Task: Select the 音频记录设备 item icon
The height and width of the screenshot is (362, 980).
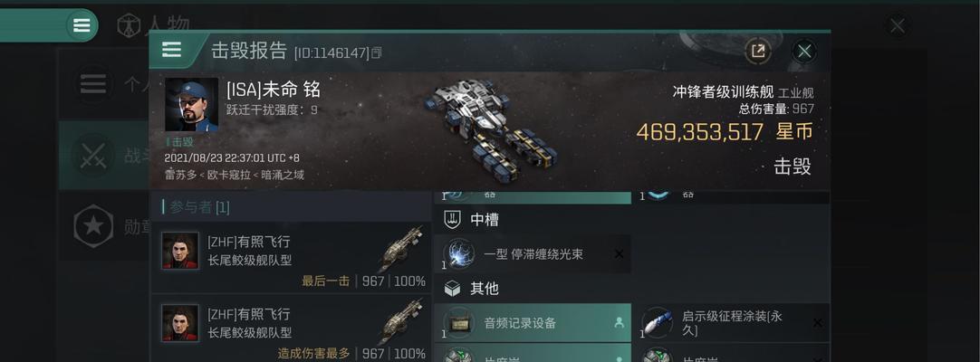Action: pos(458,323)
